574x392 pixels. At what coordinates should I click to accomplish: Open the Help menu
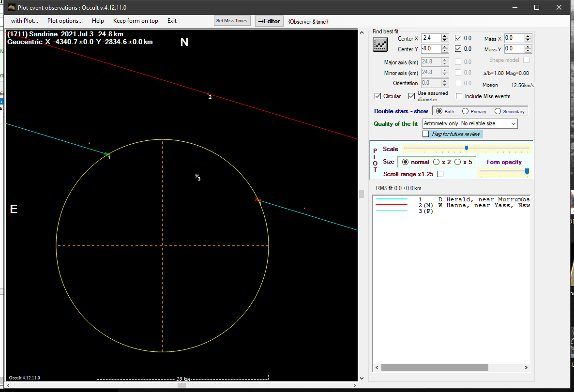click(x=98, y=21)
